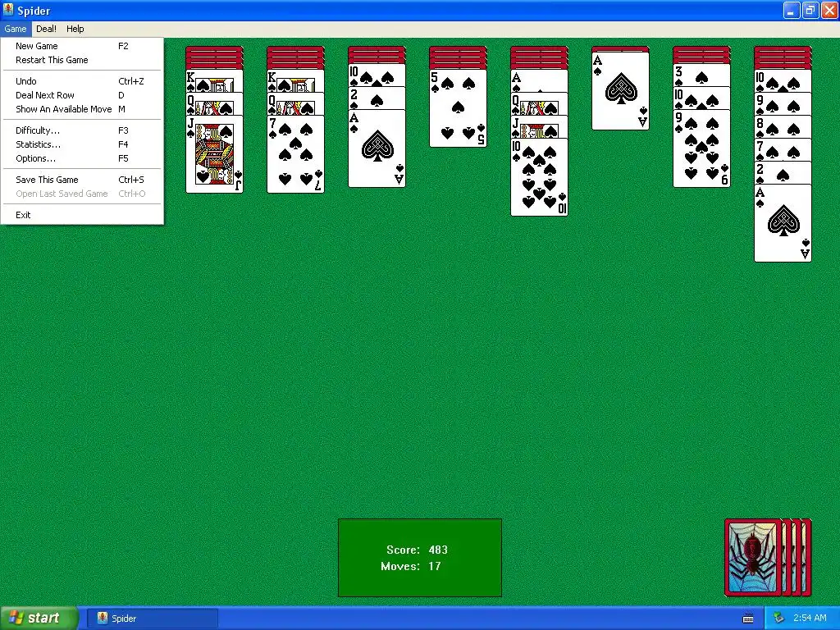
Task: Close the Spider window
Action: pos(829,10)
